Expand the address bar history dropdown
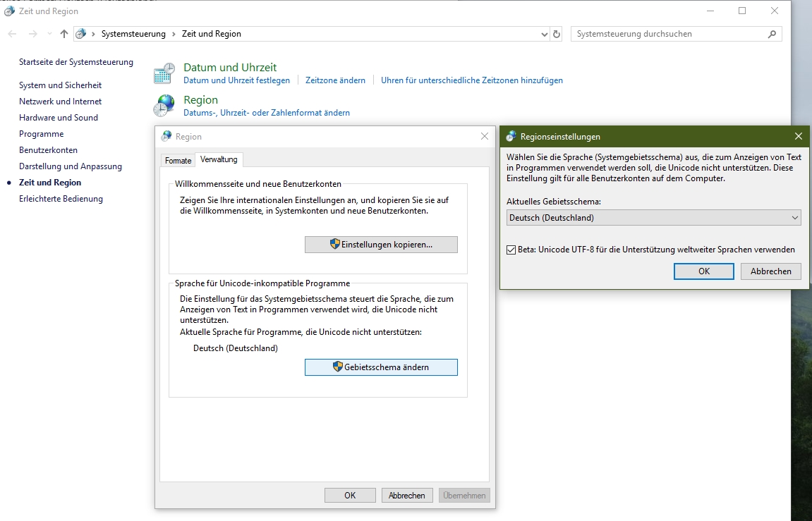This screenshot has width=812, height=521. (544, 34)
